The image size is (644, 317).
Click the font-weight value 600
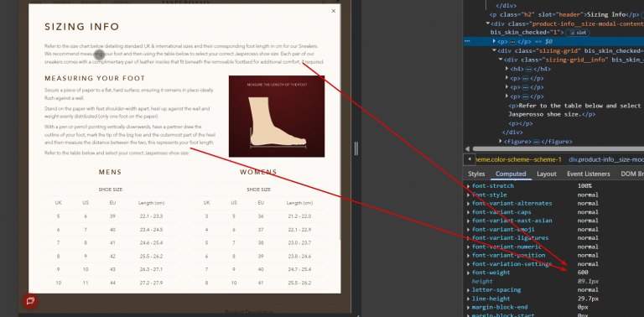point(583,273)
